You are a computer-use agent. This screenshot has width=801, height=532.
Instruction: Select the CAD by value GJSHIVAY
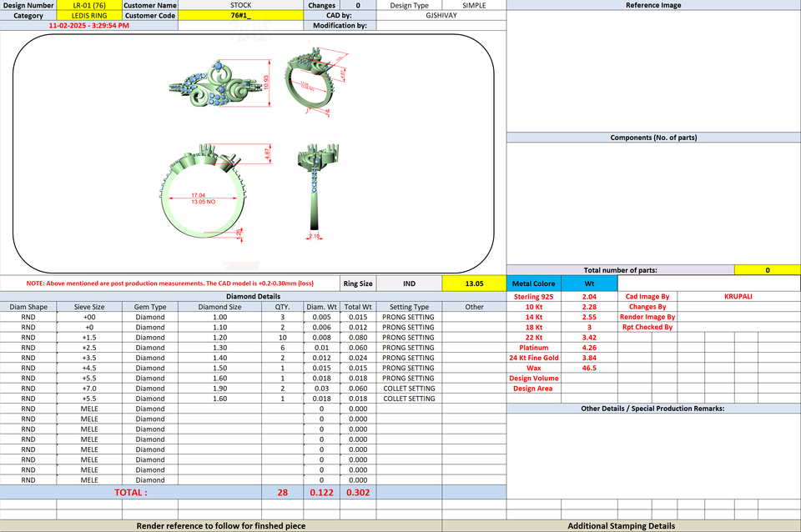coord(441,15)
